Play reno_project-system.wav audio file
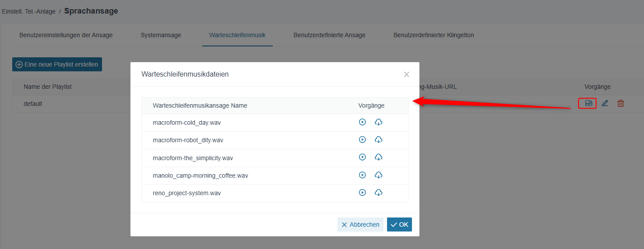This screenshot has width=644, height=249. click(x=362, y=193)
